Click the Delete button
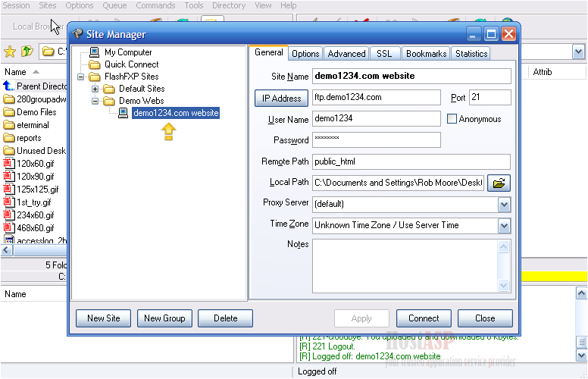This screenshot has width=588, height=379. [225, 318]
